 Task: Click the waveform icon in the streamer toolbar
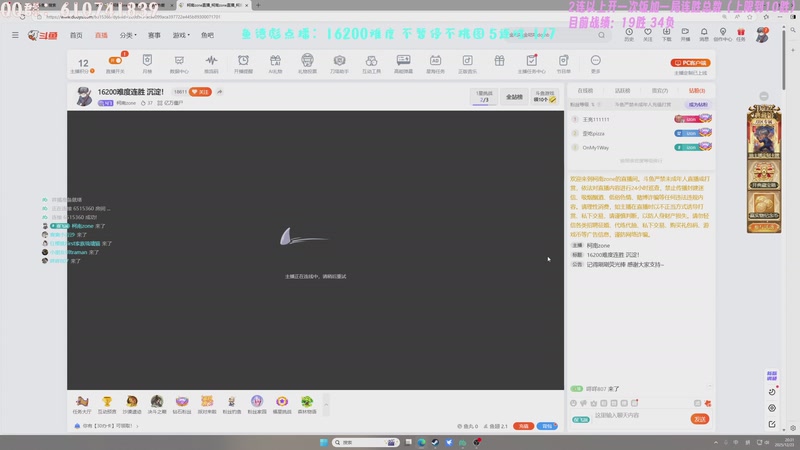[x=211, y=60]
